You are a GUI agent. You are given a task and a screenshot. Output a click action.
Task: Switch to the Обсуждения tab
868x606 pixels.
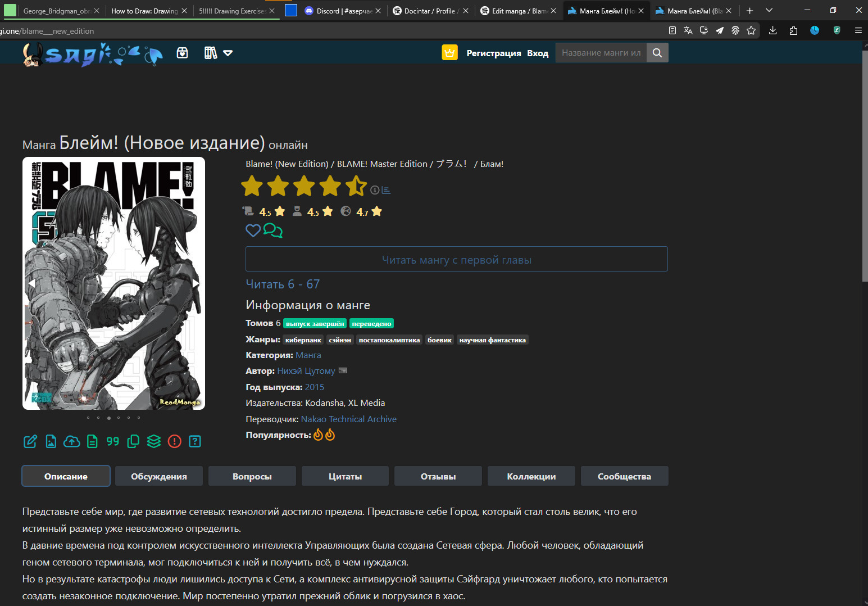pyautogui.click(x=159, y=476)
